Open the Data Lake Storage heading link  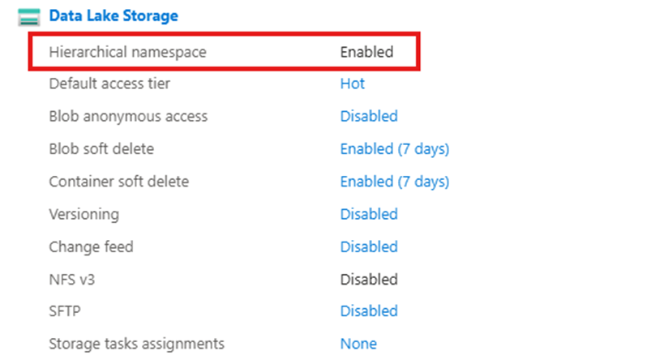[114, 16]
